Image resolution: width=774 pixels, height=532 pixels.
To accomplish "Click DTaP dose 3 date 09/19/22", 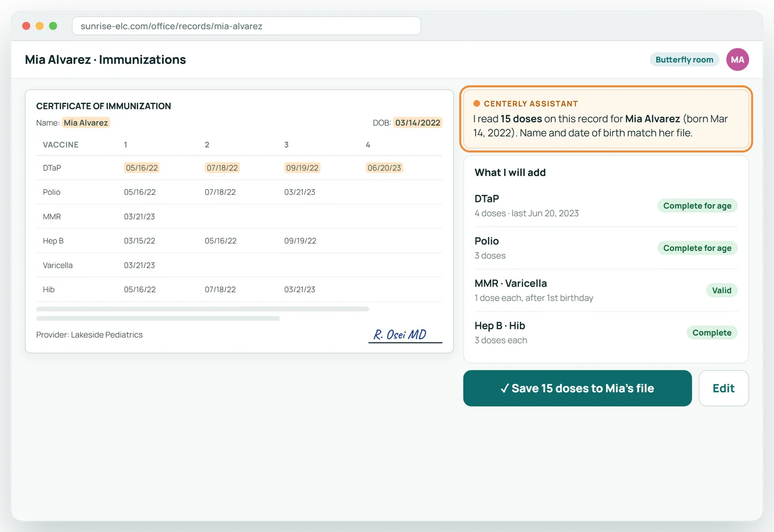I will click(302, 168).
